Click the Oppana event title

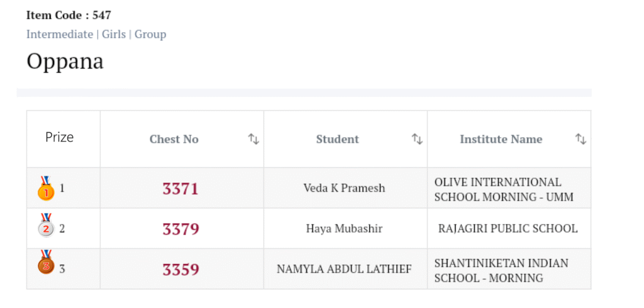tap(65, 62)
